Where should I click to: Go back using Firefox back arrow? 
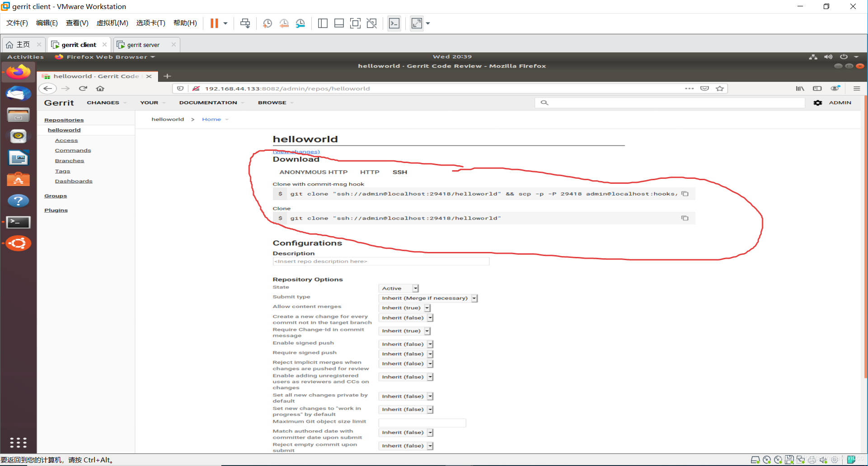[x=47, y=89]
